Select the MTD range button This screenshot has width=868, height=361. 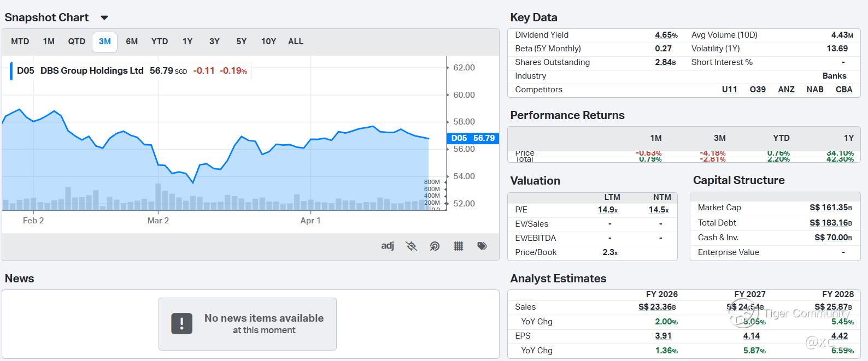(20, 42)
